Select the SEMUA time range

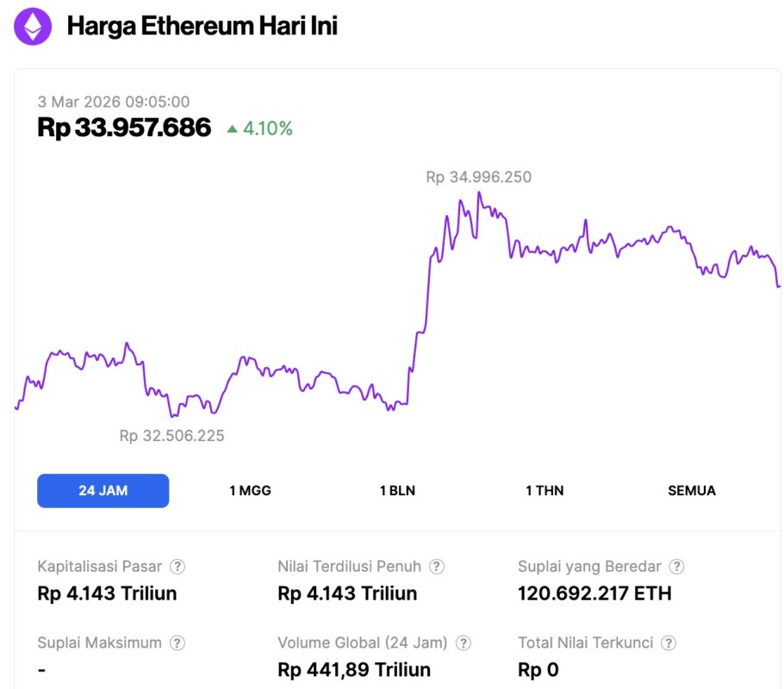(692, 491)
